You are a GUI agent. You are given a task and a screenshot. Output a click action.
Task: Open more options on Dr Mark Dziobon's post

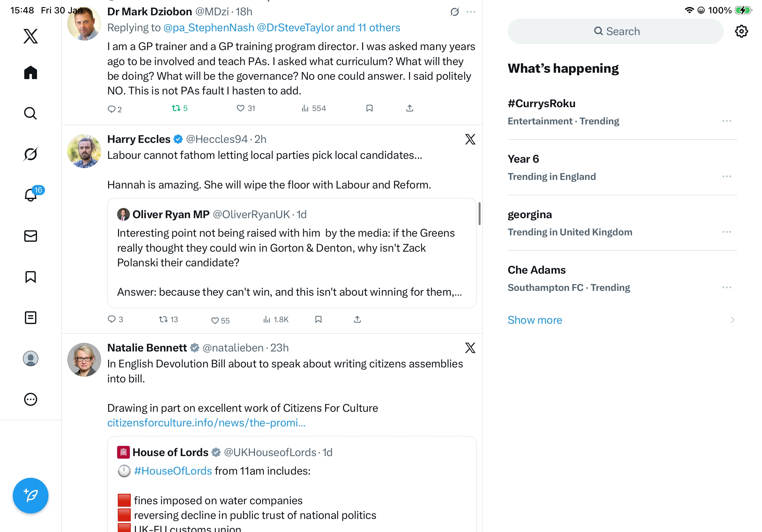click(471, 12)
